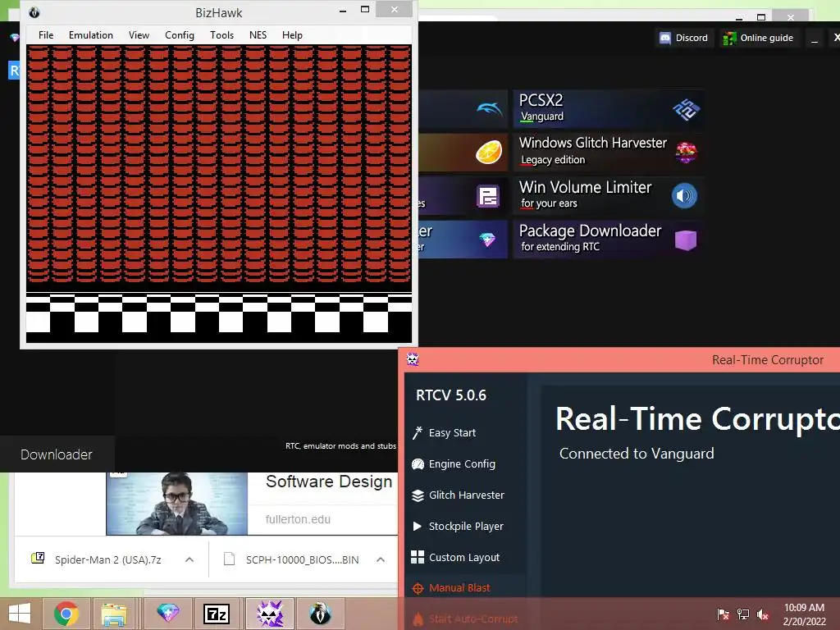Click the Win Volume Limiter speaker icon
The width and height of the screenshot is (840, 630).
685,196
